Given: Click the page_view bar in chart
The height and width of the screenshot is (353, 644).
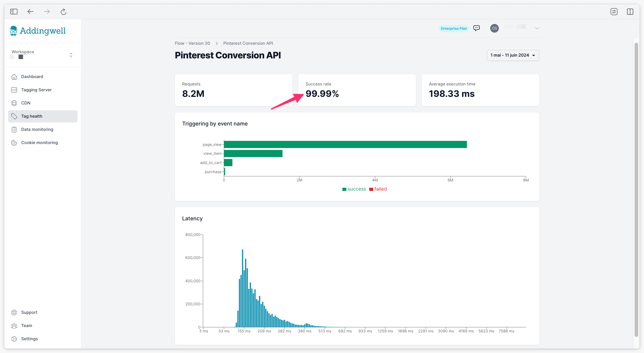Looking at the screenshot, I should (345, 144).
